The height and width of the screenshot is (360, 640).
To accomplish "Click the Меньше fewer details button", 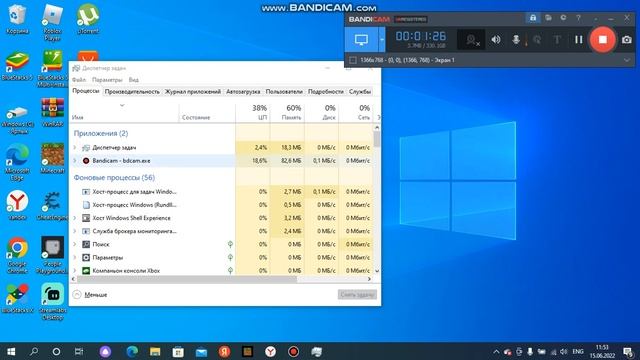I will click(90, 294).
